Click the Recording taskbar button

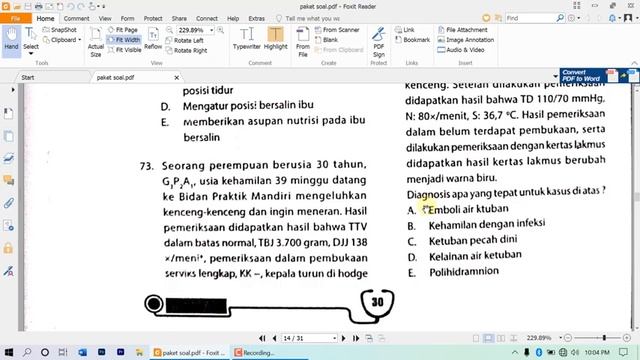[x=269, y=353]
